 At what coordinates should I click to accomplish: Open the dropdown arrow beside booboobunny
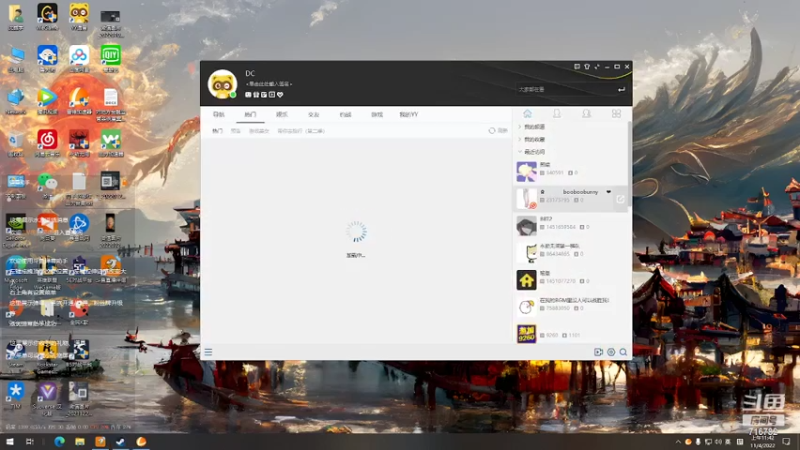(609, 192)
